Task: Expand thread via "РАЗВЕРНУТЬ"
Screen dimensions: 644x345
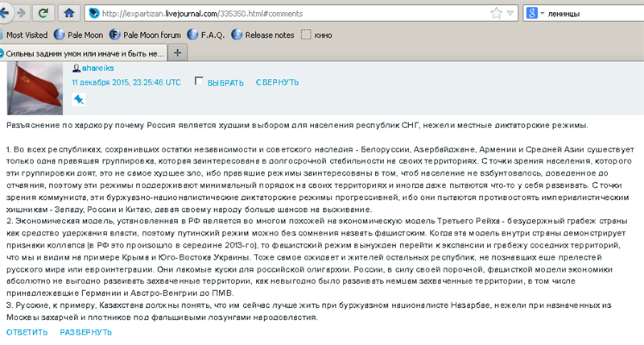Action: tap(86, 332)
